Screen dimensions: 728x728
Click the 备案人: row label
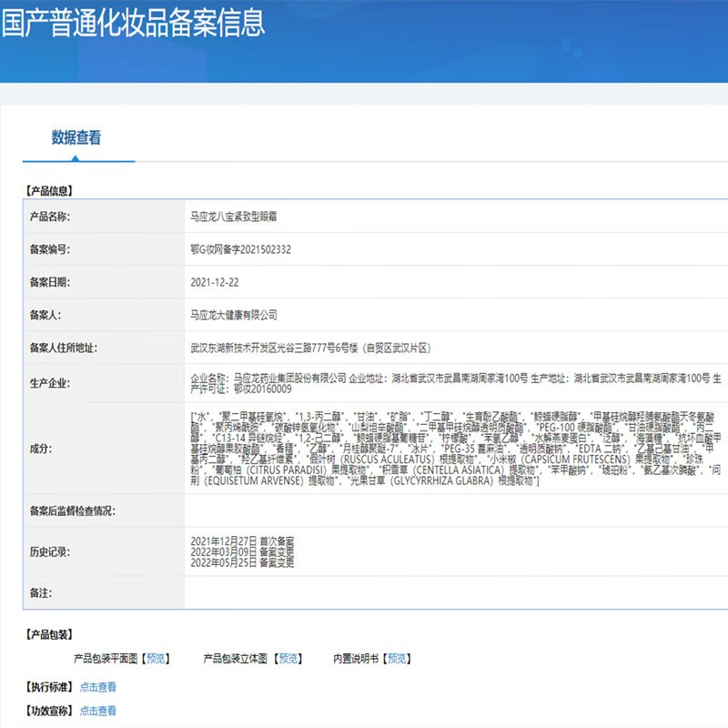tap(45, 315)
